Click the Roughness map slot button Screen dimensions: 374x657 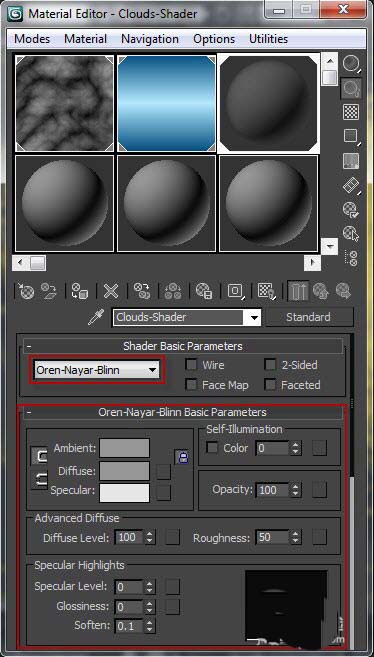click(320, 537)
